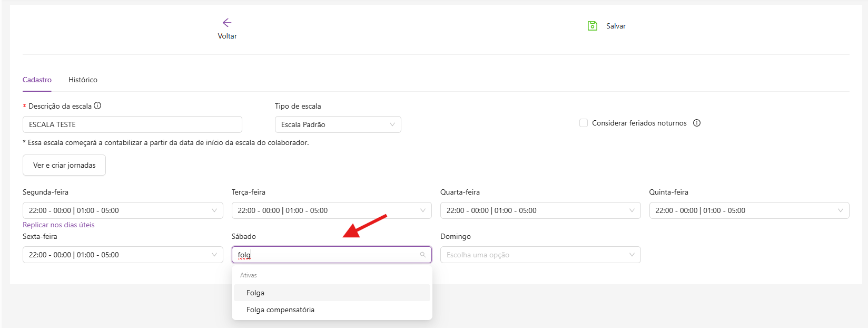Select the Cadastro tab
This screenshot has width=868, height=328.
coord(37,80)
